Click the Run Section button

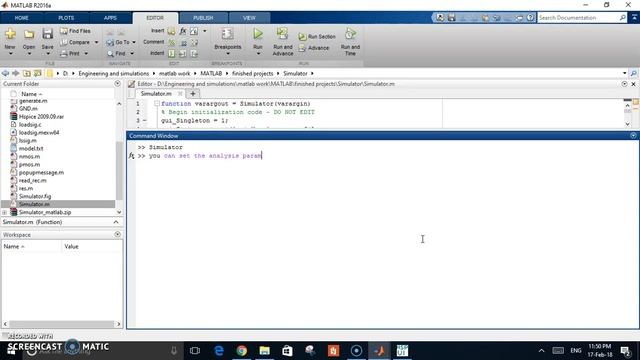tap(317, 37)
